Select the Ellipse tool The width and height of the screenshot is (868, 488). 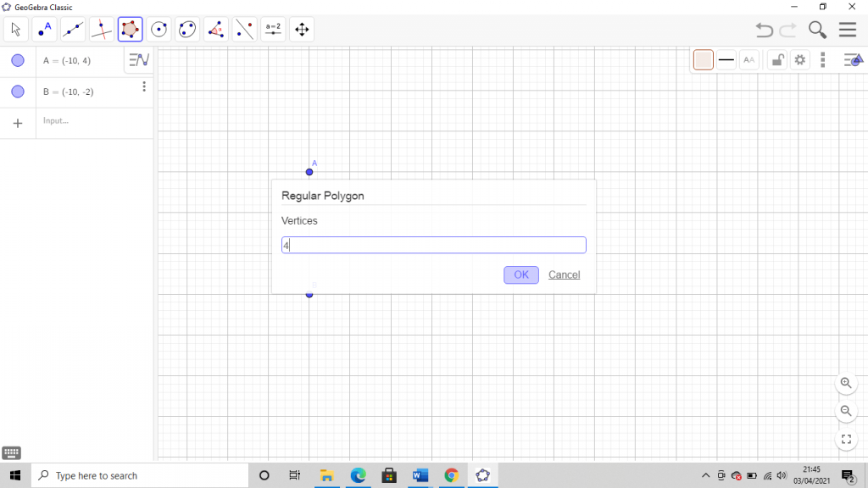coord(186,29)
